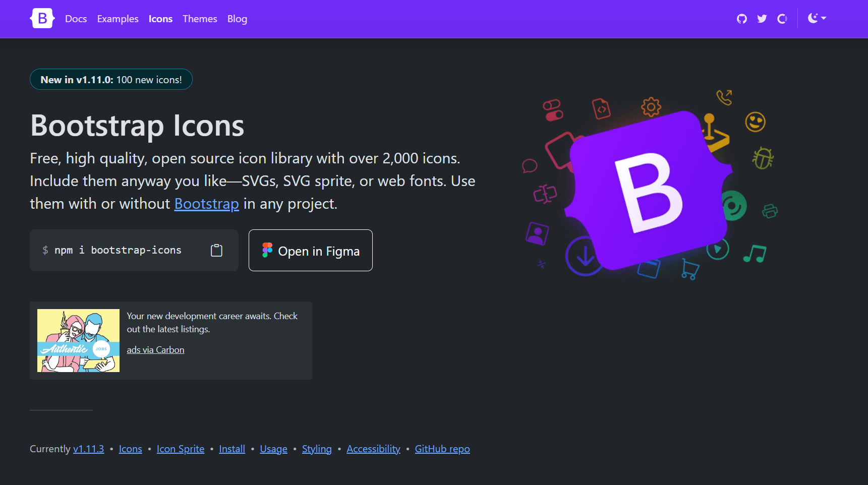Screen dimensions: 868x485
Task: Jump to the Install section link
Action: (232, 449)
